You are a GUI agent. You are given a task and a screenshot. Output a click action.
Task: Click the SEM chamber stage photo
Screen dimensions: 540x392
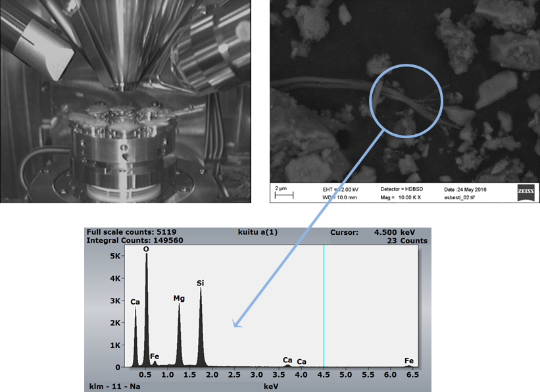coord(126,101)
